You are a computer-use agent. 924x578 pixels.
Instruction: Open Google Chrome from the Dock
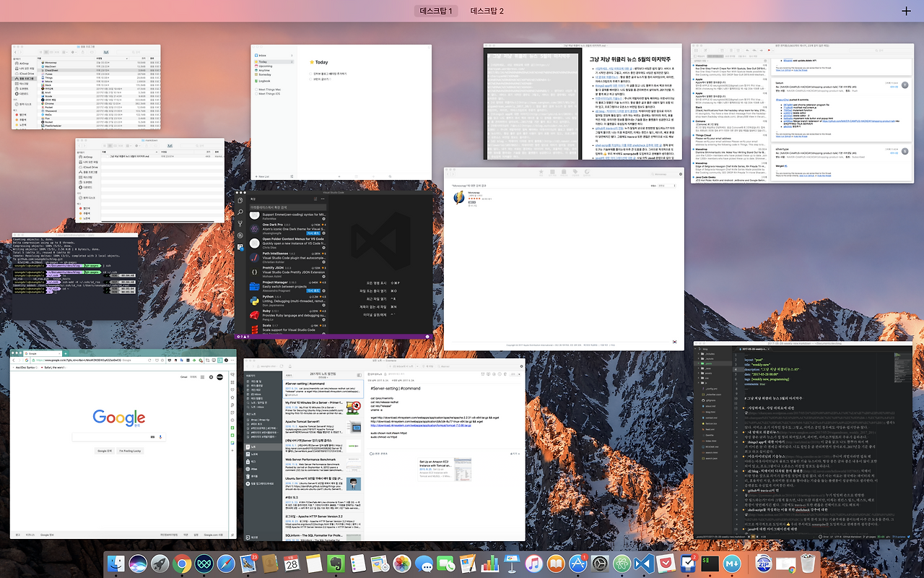pos(181,564)
